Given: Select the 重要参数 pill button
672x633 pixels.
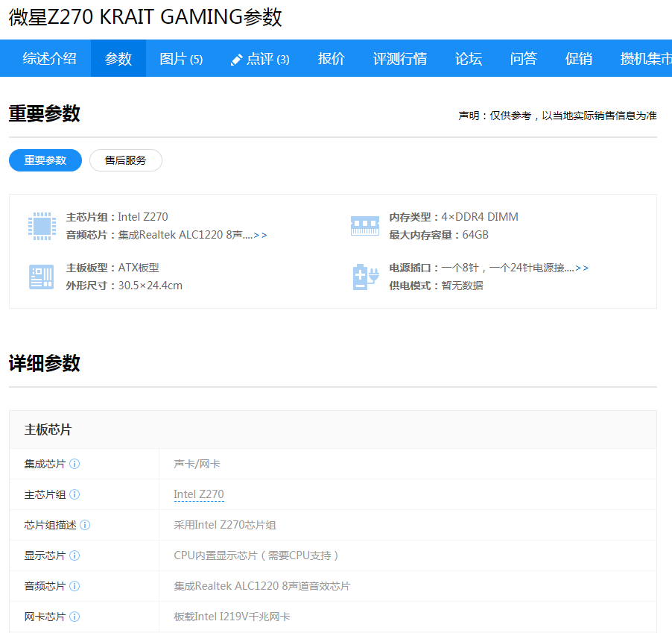Looking at the screenshot, I should click(x=45, y=160).
